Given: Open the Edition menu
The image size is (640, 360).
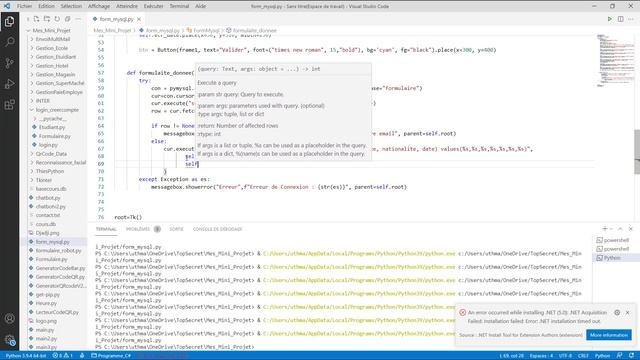Looking at the screenshot, I should 46,6.
